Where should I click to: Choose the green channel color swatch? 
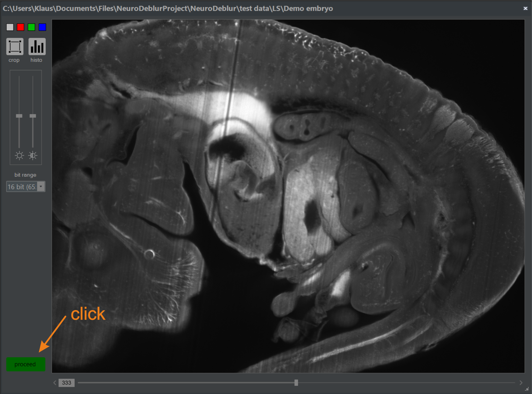point(31,27)
